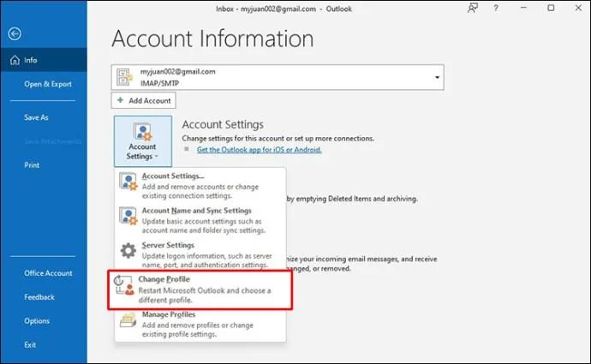Click Feedback in the sidebar
This screenshot has width=591, height=364.
[x=39, y=297]
